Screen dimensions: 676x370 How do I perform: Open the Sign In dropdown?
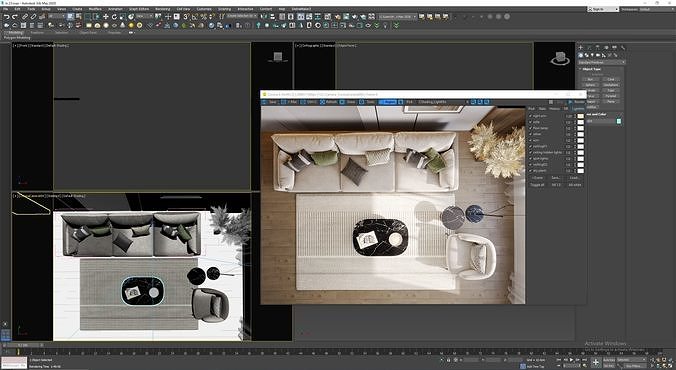[603, 9]
